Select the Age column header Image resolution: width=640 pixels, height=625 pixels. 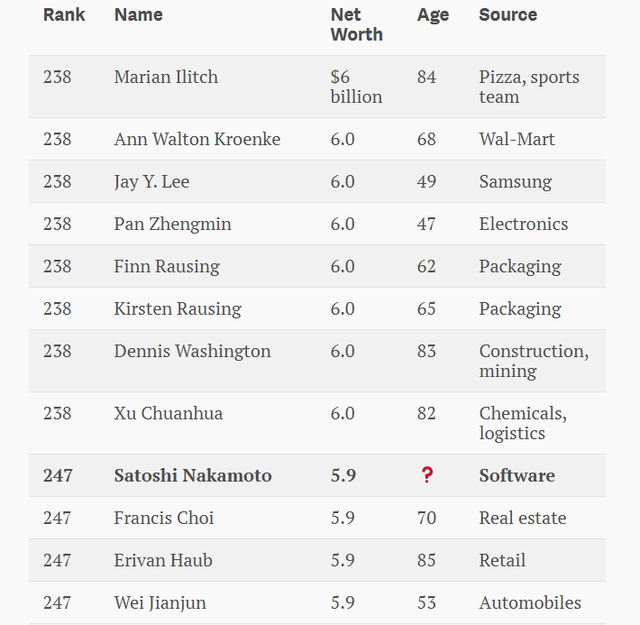[433, 16]
